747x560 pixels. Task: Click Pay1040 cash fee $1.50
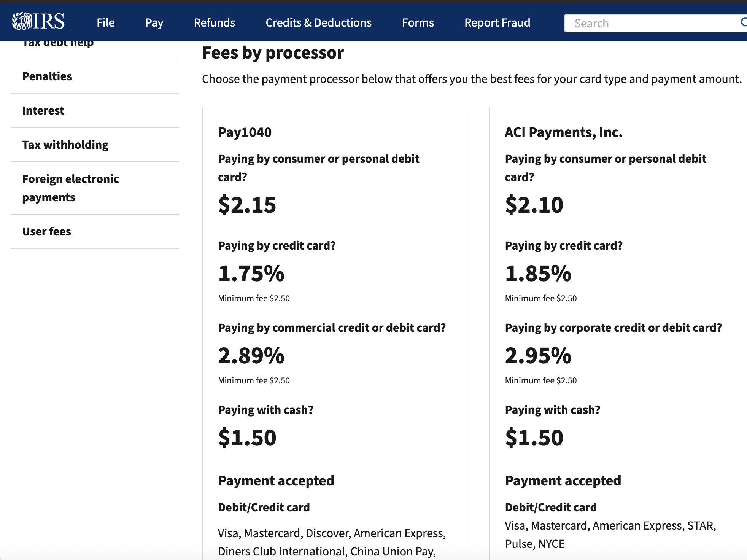pos(247,437)
